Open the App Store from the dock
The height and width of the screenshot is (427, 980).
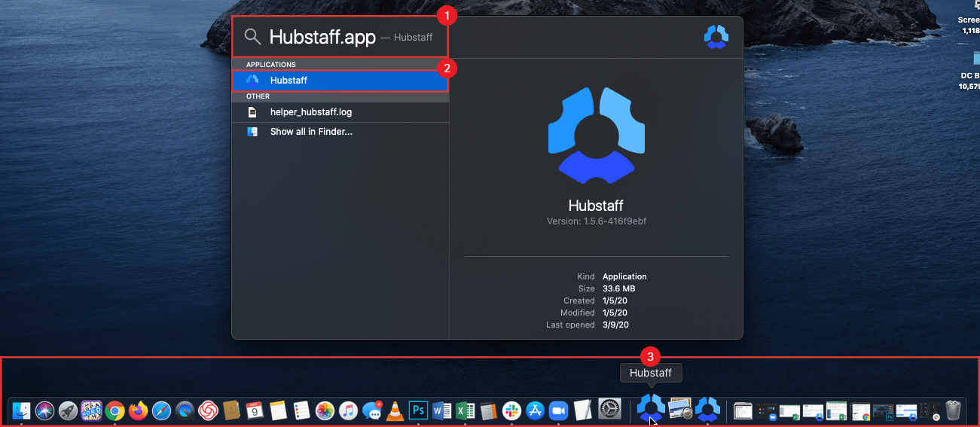tap(535, 410)
